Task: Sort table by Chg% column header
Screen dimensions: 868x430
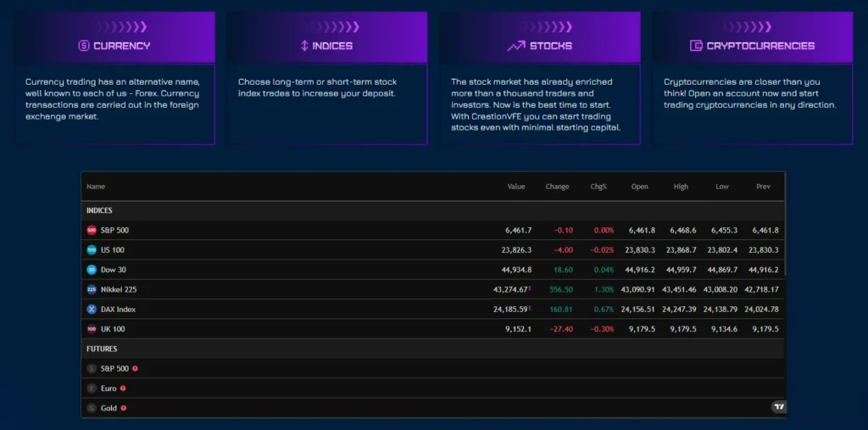Action: pyautogui.click(x=598, y=187)
